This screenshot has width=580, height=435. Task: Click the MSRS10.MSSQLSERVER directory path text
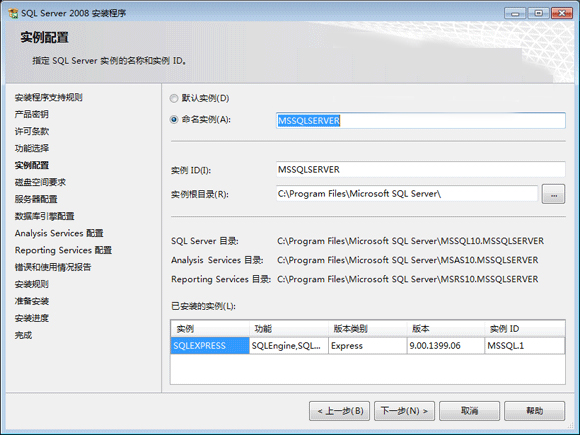click(408, 279)
